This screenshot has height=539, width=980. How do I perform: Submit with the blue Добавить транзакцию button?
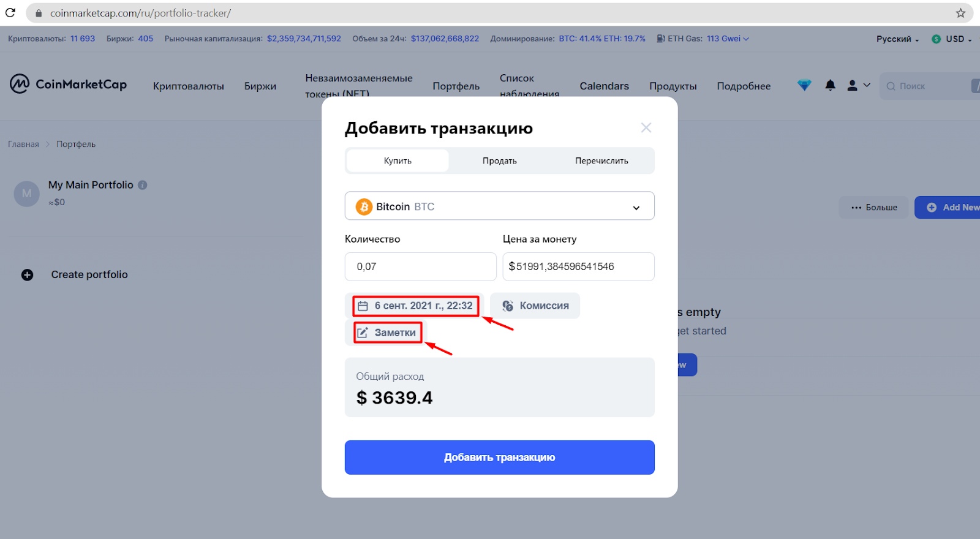coord(500,458)
